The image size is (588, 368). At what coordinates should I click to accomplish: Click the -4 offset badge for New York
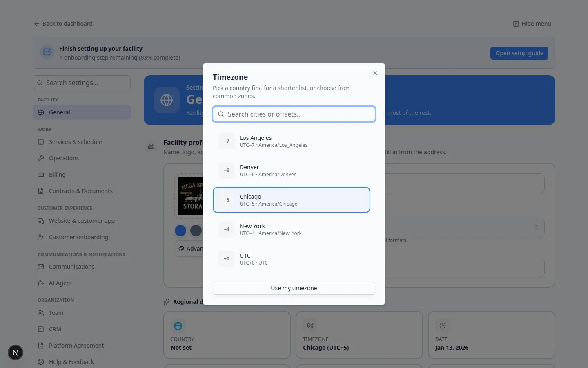pos(227,229)
